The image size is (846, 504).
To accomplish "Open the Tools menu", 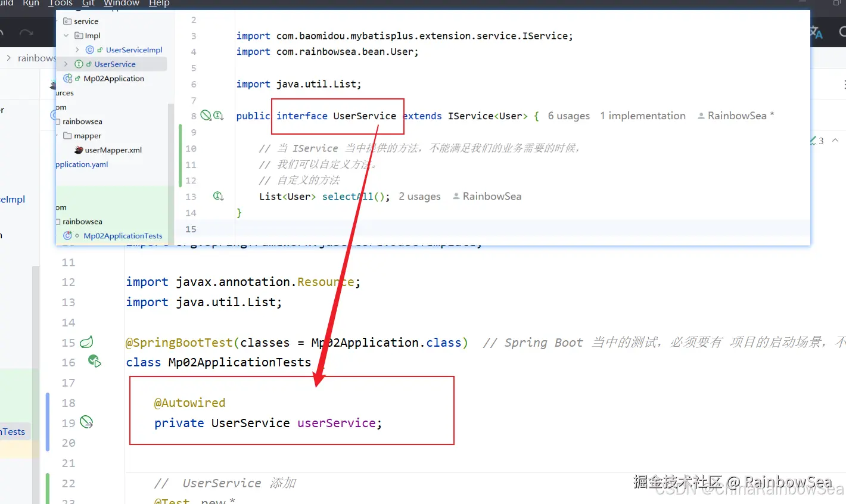I will 60,3.
